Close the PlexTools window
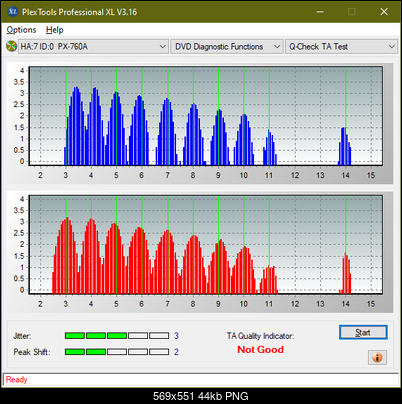402x404 pixels. click(384, 12)
